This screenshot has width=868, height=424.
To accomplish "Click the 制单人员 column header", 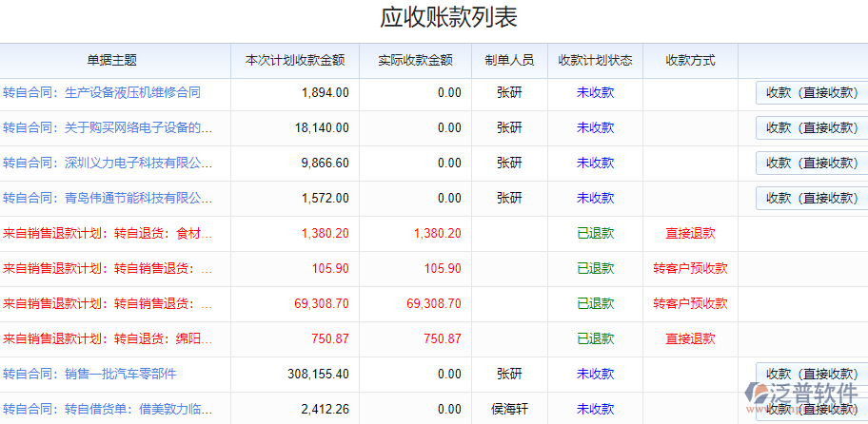I will [x=509, y=61].
